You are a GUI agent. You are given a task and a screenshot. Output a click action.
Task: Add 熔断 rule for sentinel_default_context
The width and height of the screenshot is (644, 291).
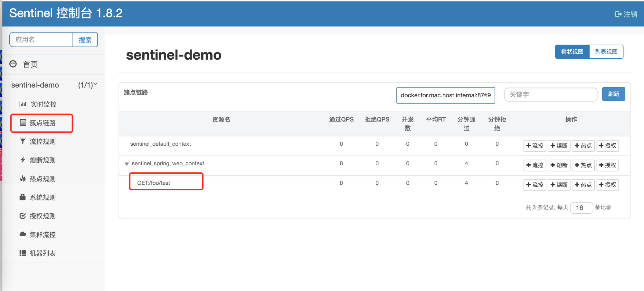559,146
